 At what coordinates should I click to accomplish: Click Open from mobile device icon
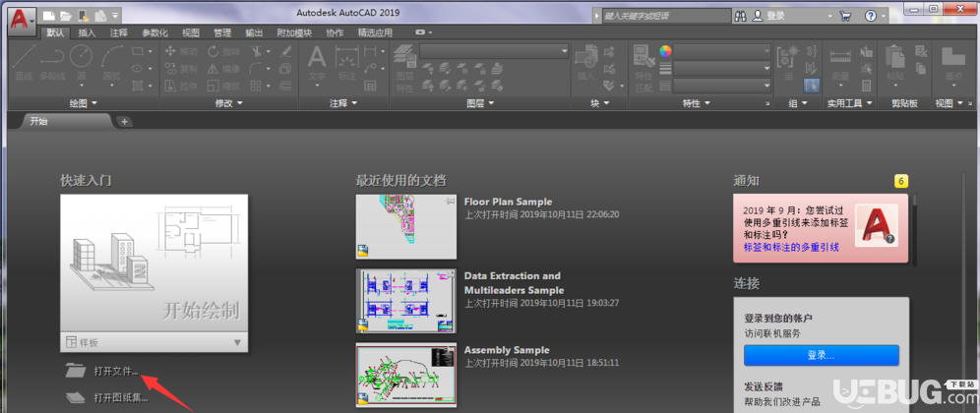tap(83, 15)
